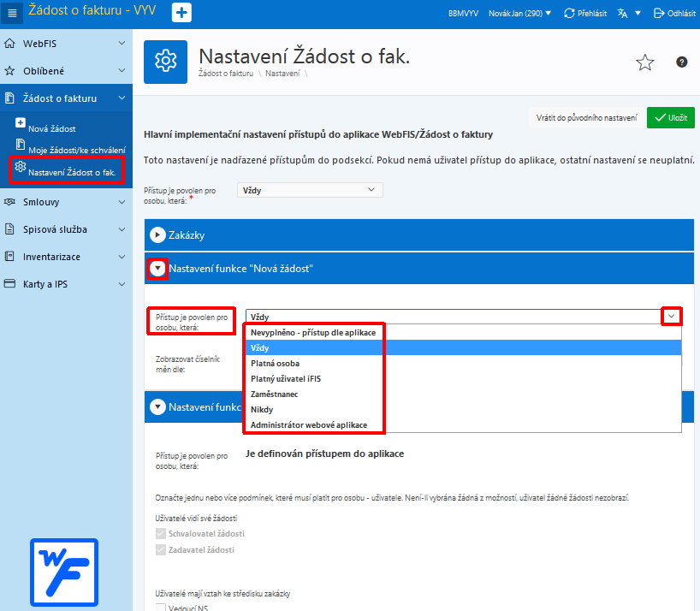The image size is (700, 611).
Task: Open help with the question mark icon
Action: (681, 62)
